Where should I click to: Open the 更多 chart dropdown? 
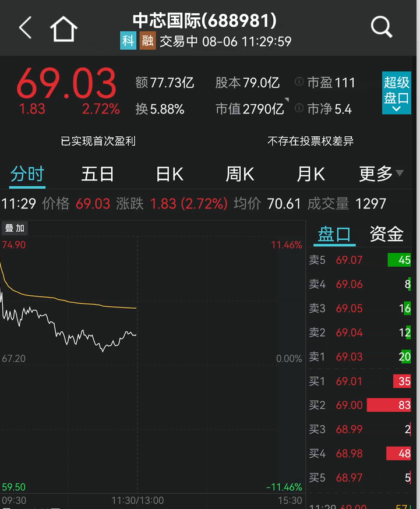(x=381, y=174)
